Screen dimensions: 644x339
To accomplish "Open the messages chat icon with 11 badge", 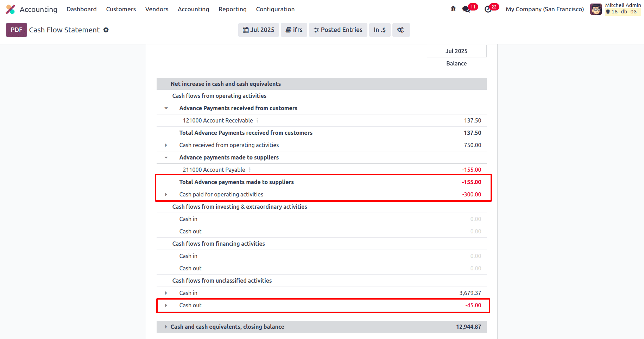I will click(467, 9).
